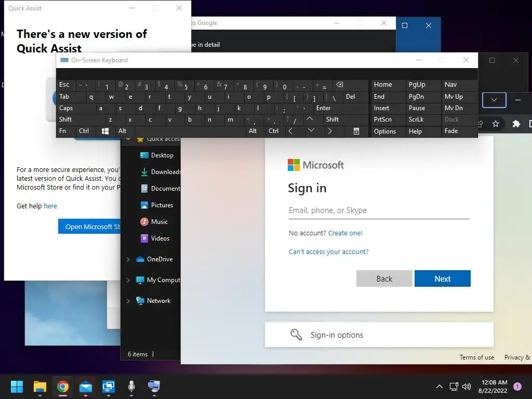Click the Email, phone, or Skype field

point(379,210)
